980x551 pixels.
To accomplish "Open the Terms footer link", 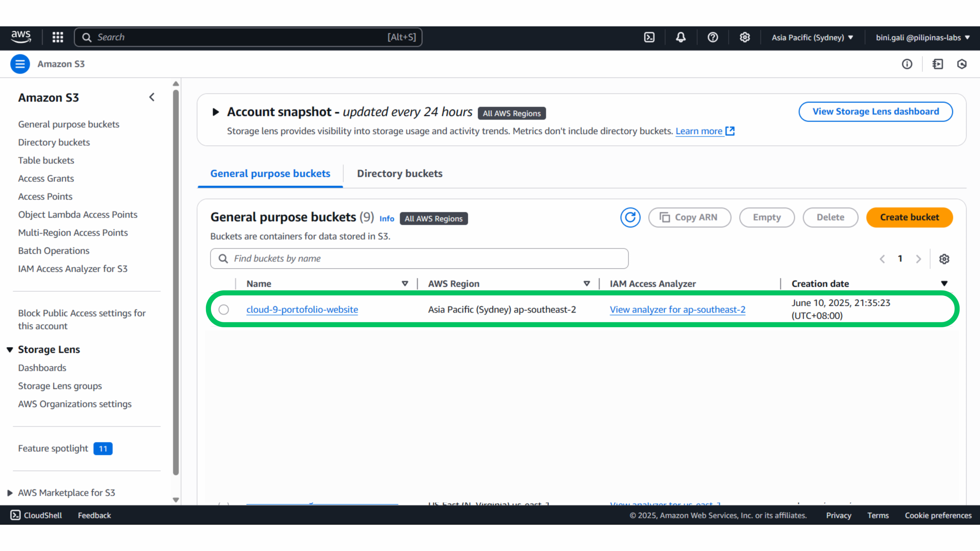I will tap(878, 515).
